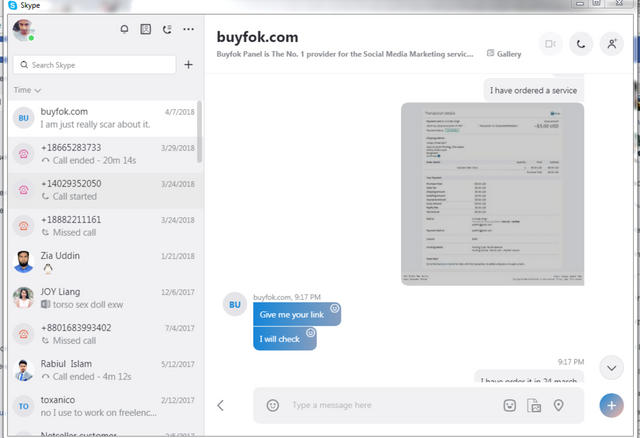React to the 'I will check' message
Viewport: 640px width, 438px height.
point(310,333)
